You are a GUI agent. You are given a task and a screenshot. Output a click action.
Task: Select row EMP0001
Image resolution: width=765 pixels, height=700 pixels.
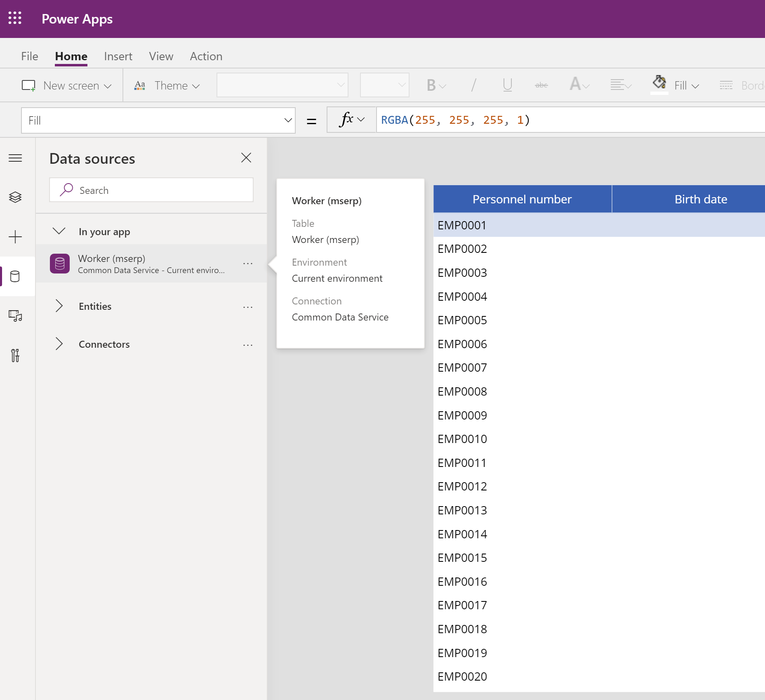point(599,225)
